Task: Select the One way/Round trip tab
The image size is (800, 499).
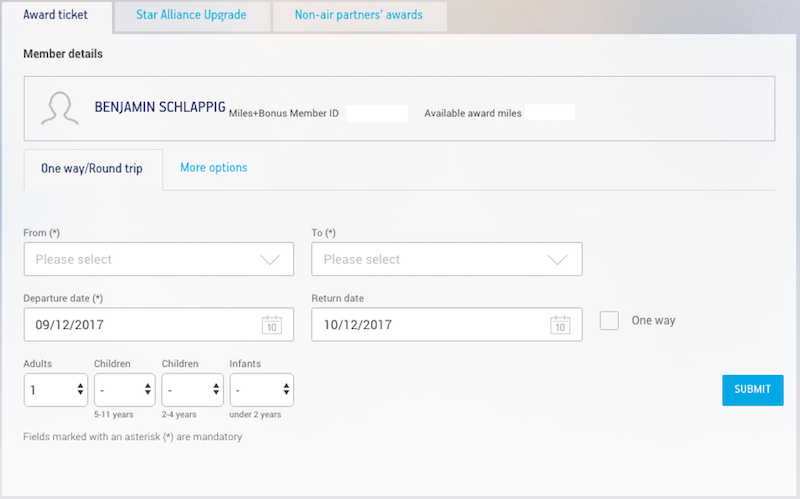Action: click(93, 169)
